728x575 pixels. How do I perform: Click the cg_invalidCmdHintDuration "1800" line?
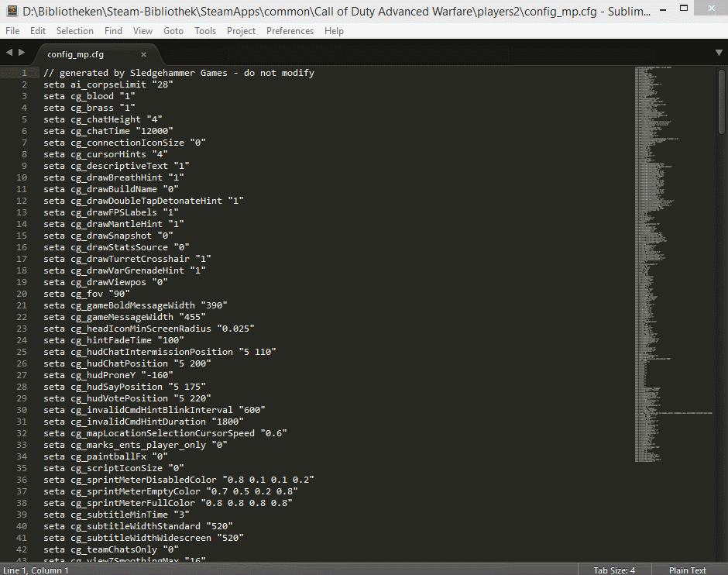click(x=143, y=422)
